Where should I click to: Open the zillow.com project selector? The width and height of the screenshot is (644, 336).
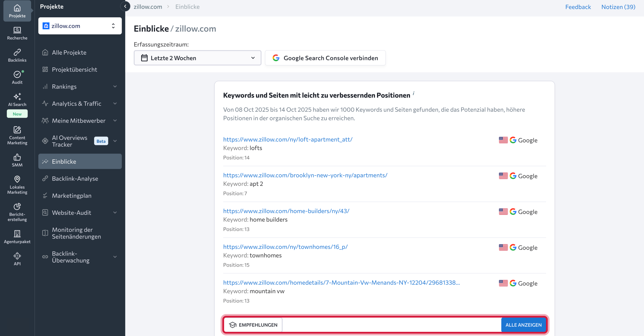pos(80,26)
